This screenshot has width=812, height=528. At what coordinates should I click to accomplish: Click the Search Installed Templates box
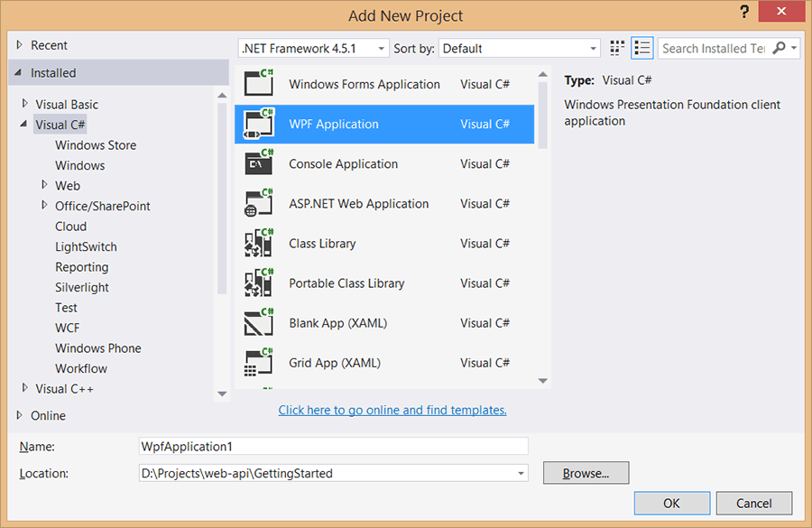tap(714, 48)
